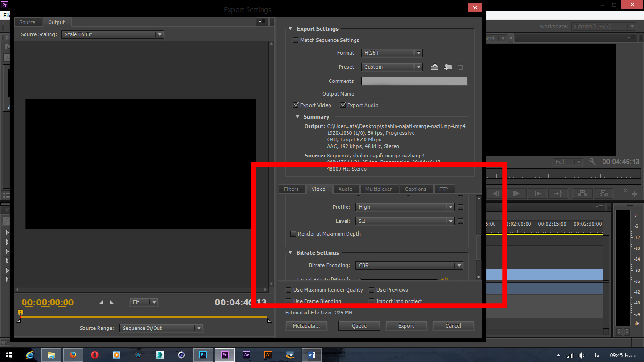Click the Program Monitor settings wrench icon
The width and height of the screenshot is (644, 362).
point(593,162)
